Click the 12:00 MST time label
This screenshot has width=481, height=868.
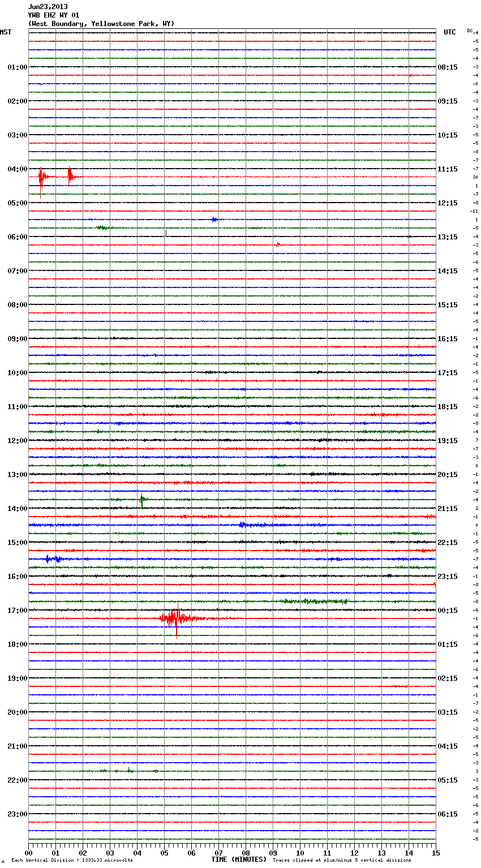tap(17, 440)
